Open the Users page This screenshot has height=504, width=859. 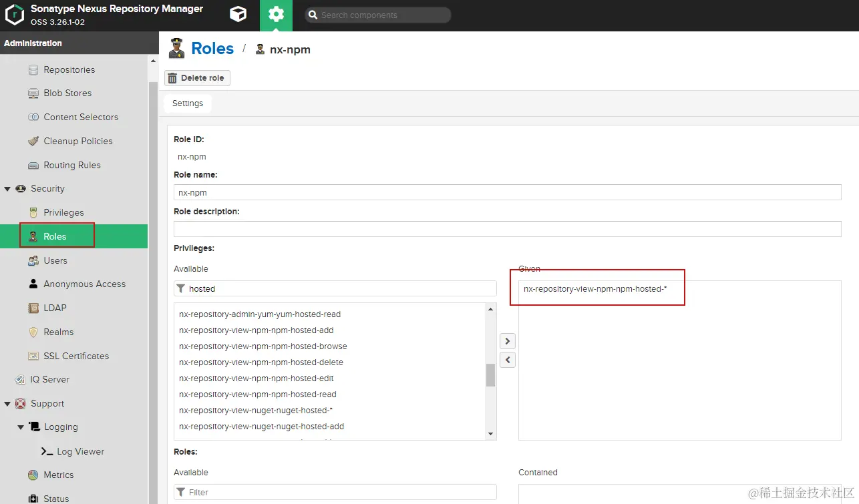click(55, 260)
